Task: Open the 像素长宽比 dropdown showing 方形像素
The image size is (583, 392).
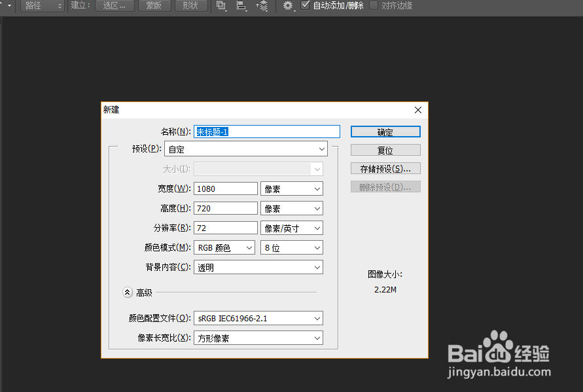Action: (x=258, y=338)
